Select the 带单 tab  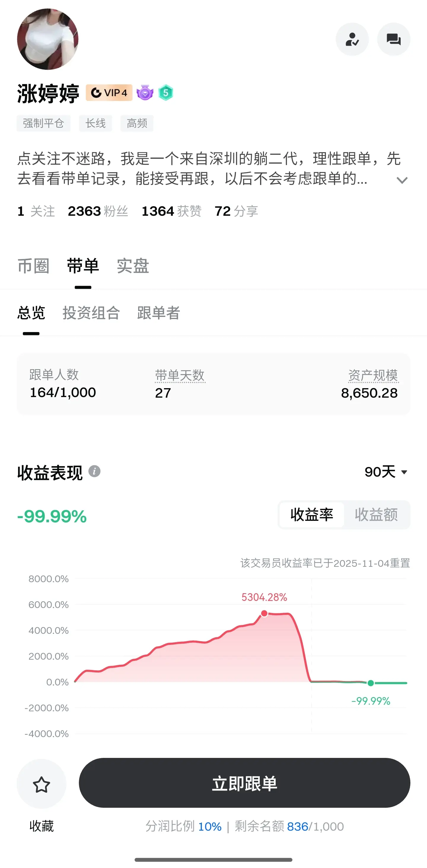[x=83, y=266]
